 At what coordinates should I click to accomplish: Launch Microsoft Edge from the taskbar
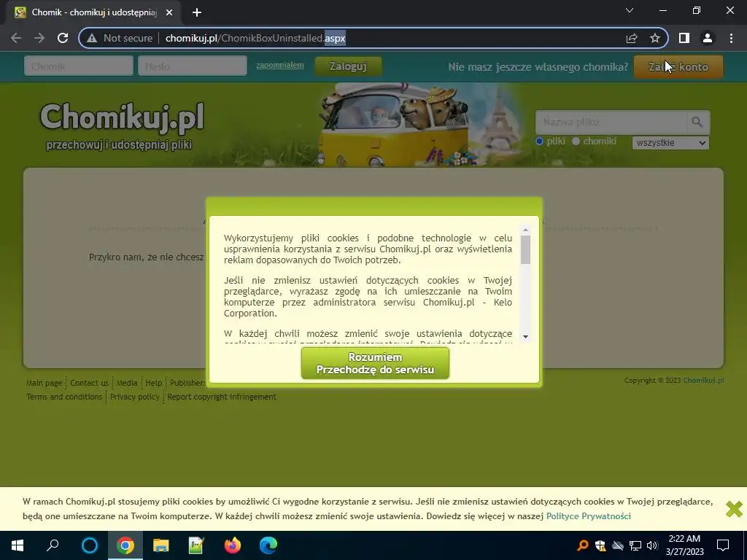(x=268, y=545)
